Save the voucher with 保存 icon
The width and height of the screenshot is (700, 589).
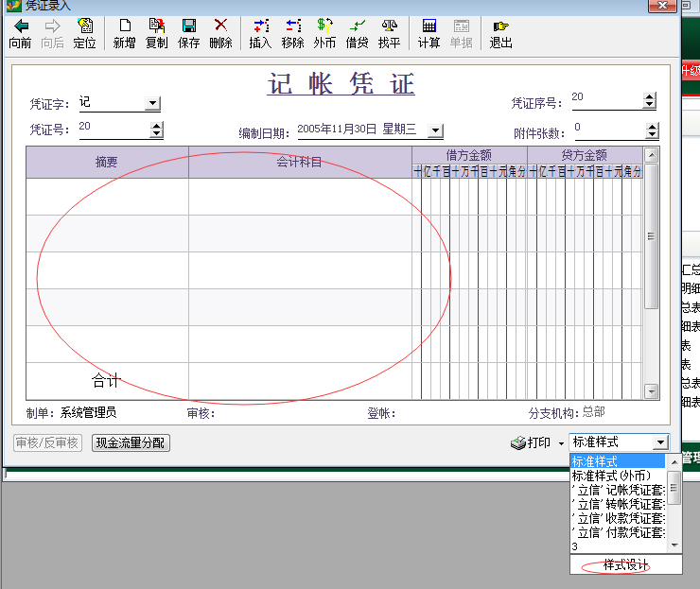click(188, 26)
